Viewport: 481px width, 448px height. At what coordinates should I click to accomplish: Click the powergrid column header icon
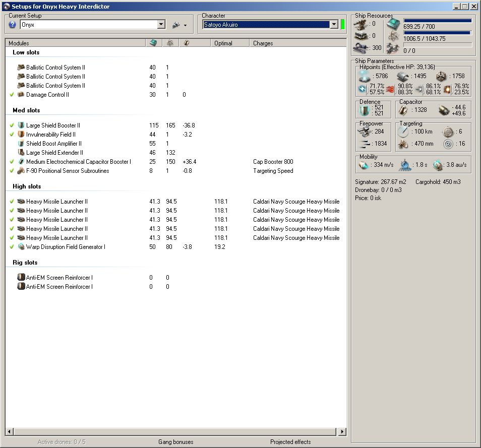click(x=170, y=43)
